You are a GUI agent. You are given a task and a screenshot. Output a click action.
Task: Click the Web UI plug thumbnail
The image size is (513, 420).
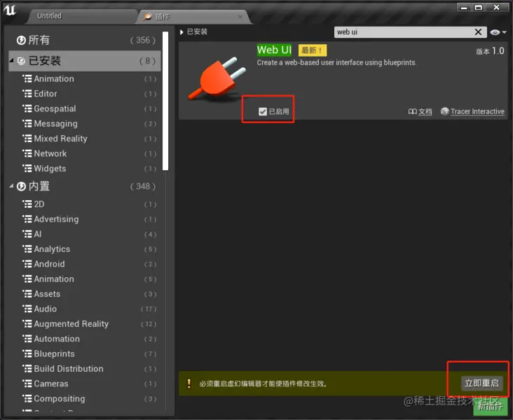click(x=217, y=78)
